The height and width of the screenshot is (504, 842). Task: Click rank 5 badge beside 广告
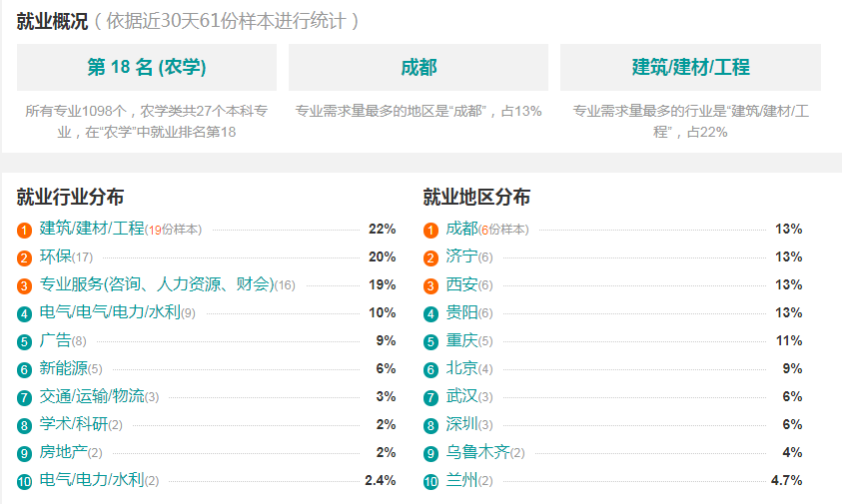(24, 342)
